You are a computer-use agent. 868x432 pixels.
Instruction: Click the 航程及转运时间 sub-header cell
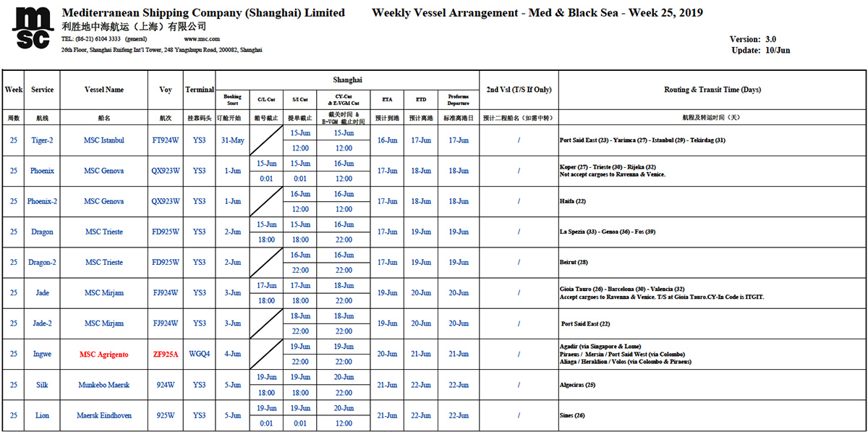pyautogui.click(x=712, y=117)
